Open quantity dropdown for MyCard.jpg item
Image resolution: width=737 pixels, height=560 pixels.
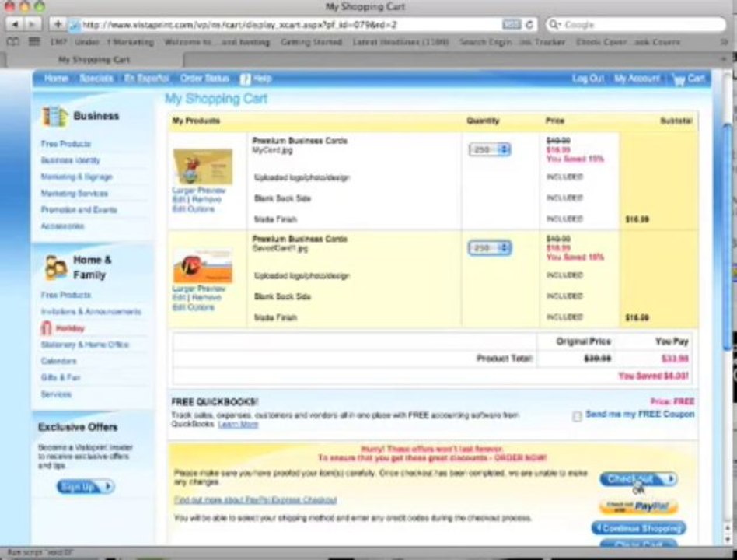[490, 150]
